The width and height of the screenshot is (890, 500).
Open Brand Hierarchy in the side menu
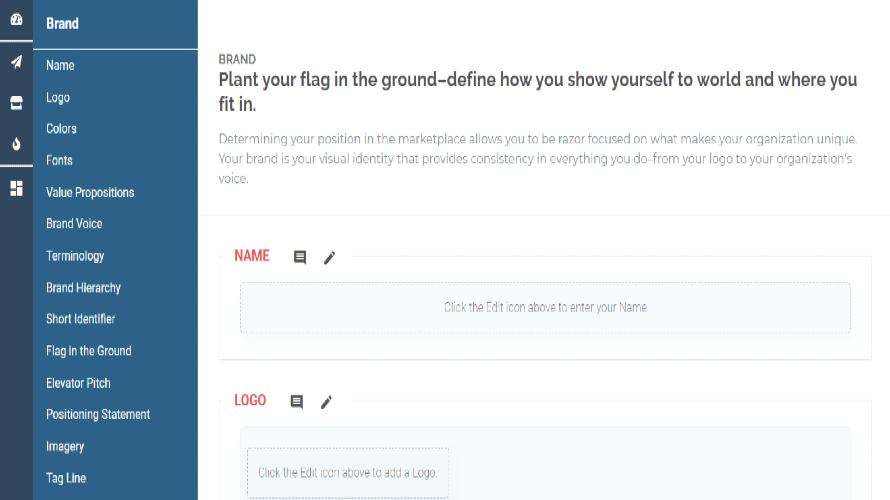tap(83, 288)
